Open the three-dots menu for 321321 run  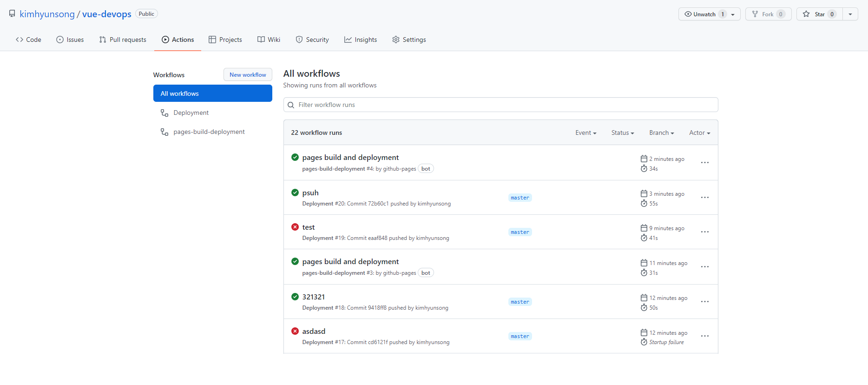[x=705, y=302]
